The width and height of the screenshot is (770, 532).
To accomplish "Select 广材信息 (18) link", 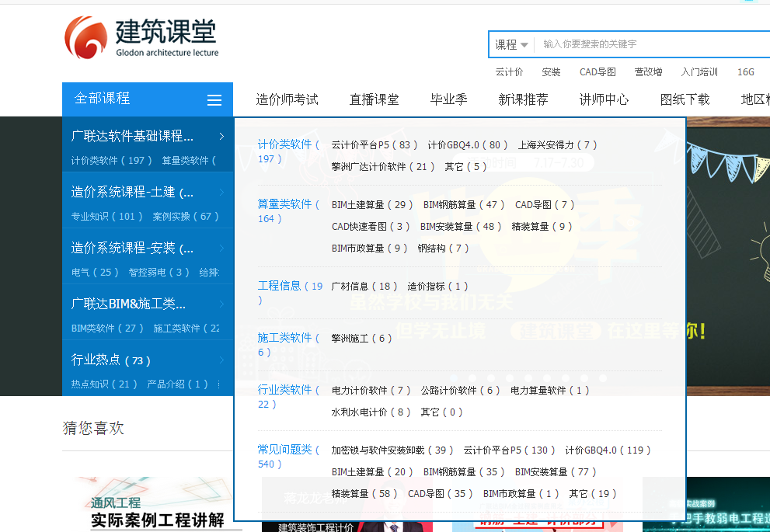I will pyautogui.click(x=364, y=287).
